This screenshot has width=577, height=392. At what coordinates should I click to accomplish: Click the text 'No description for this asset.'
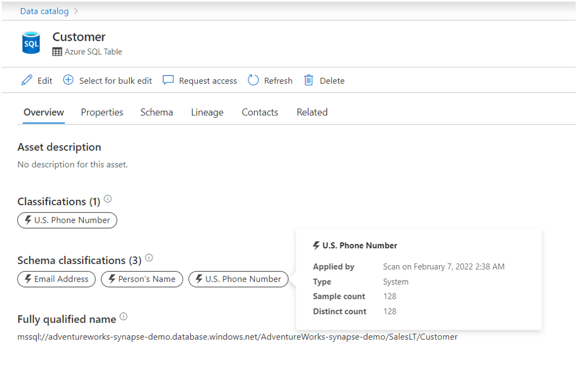(x=72, y=164)
